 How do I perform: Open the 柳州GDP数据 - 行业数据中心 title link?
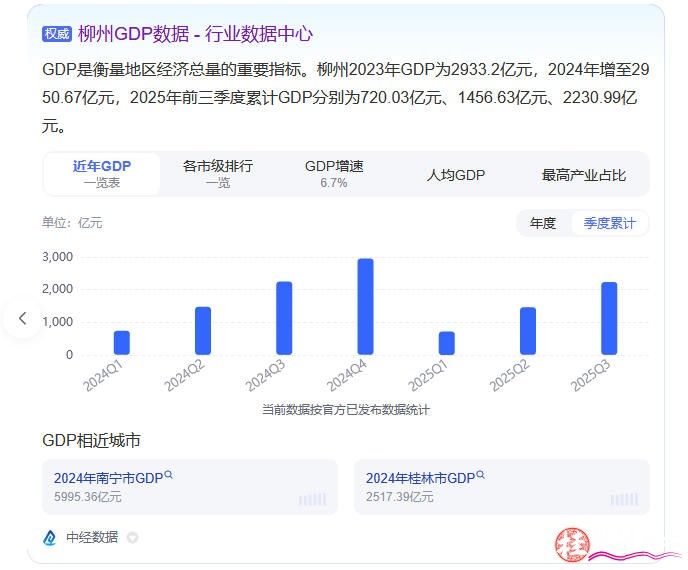click(195, 34)
